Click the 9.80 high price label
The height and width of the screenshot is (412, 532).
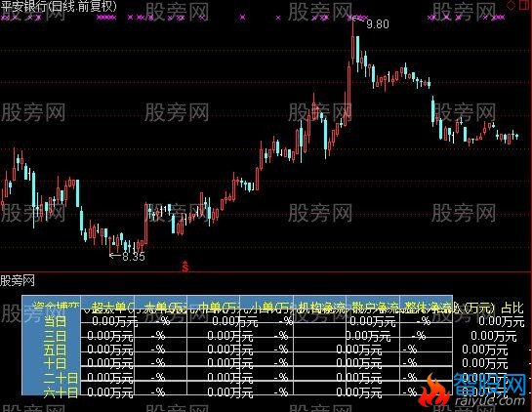378,24
